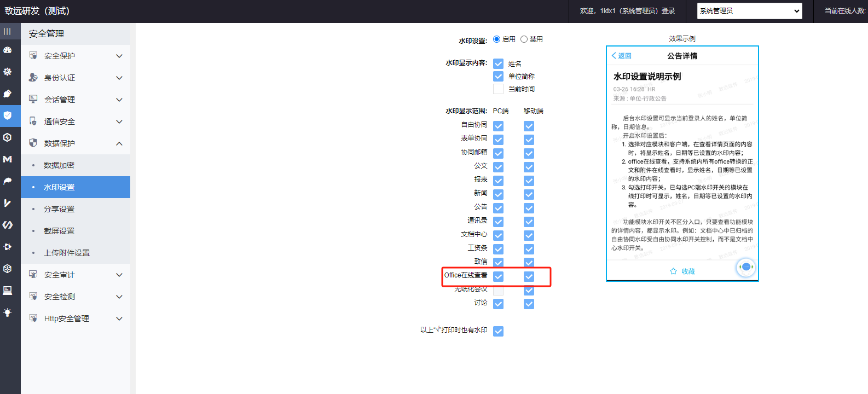Image resolution: width=868 pixels, height=394 pixels.
Task: Uncheck the 单位简称 display content checkbox
Action: pos(498,76)
